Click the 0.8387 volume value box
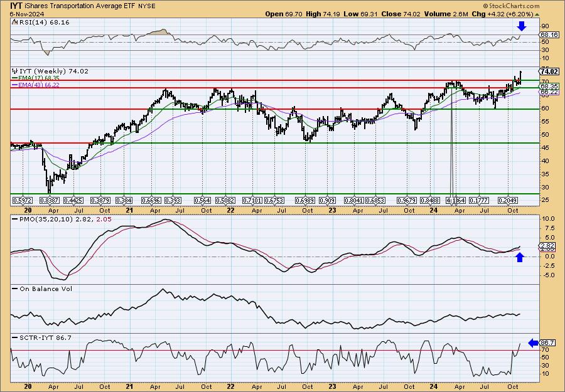Viewport: 565px width, 392px height. pyautogui.click(x=48, y=200)
